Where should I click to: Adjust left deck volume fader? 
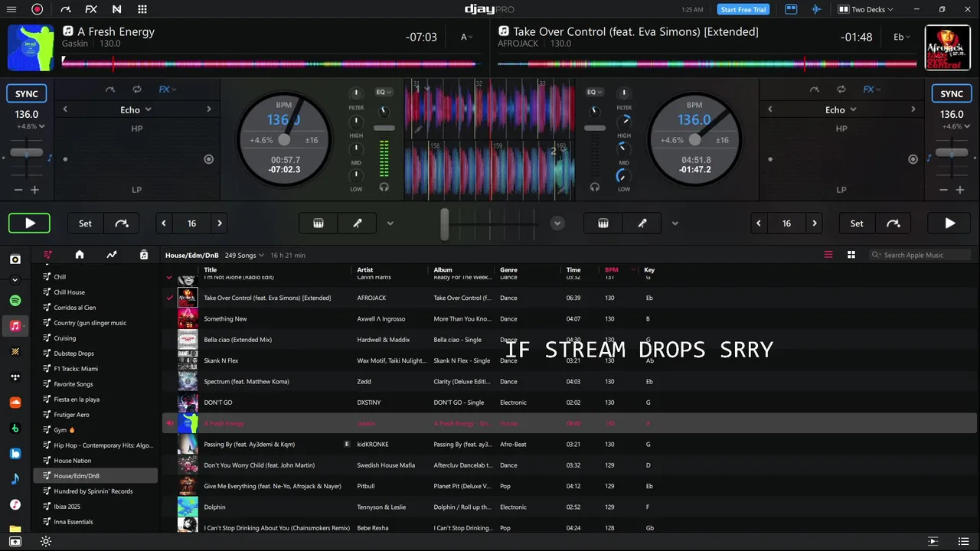(x=384, y=128)
